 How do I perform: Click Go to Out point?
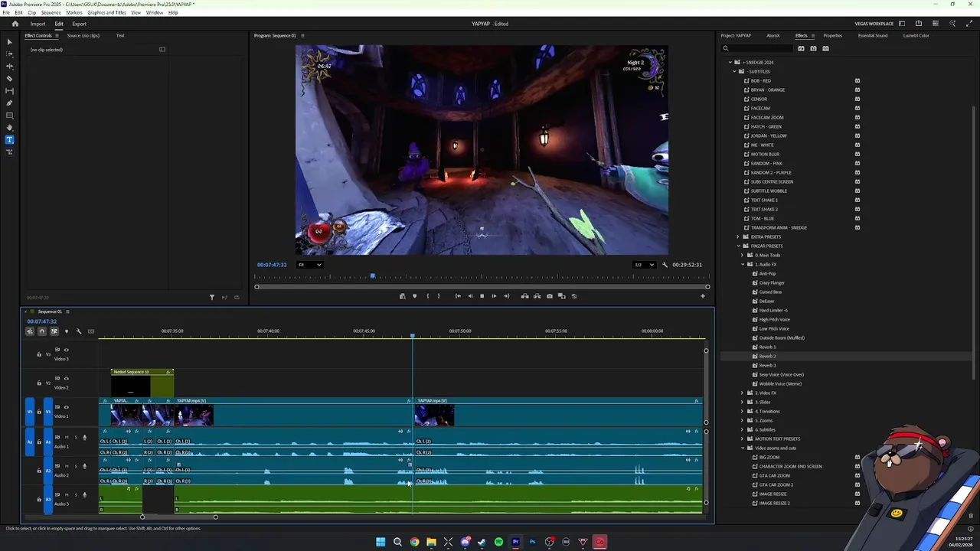point(506,296)
